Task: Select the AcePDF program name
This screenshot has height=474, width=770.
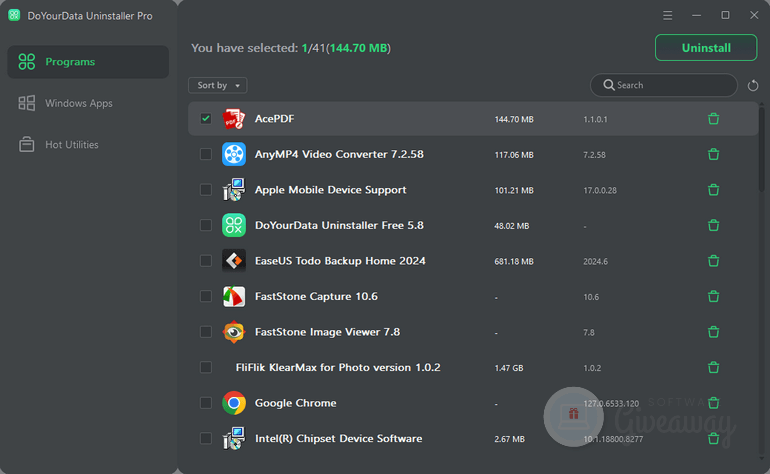Action: point(275,119)
